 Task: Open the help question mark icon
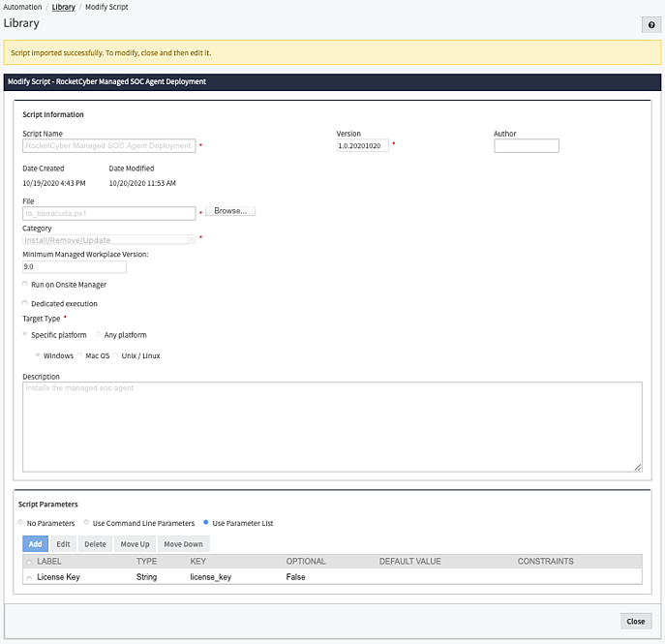(651, 25)
